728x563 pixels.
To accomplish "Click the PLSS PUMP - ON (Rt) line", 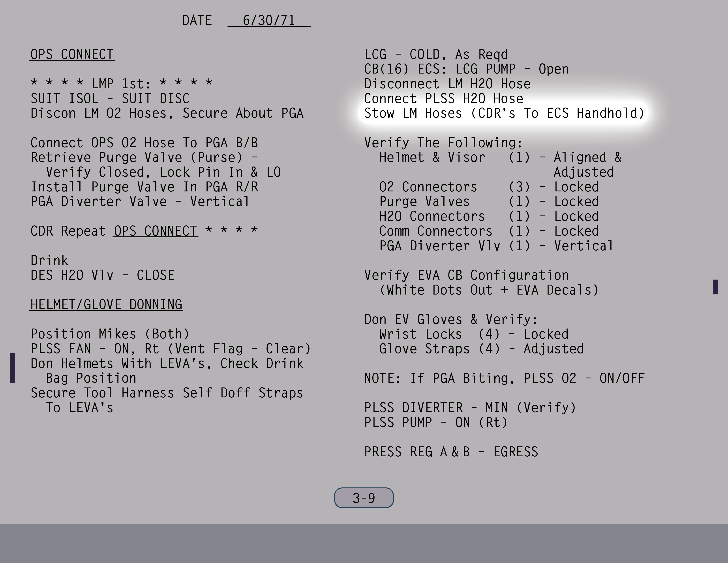I will pos(436,423).
